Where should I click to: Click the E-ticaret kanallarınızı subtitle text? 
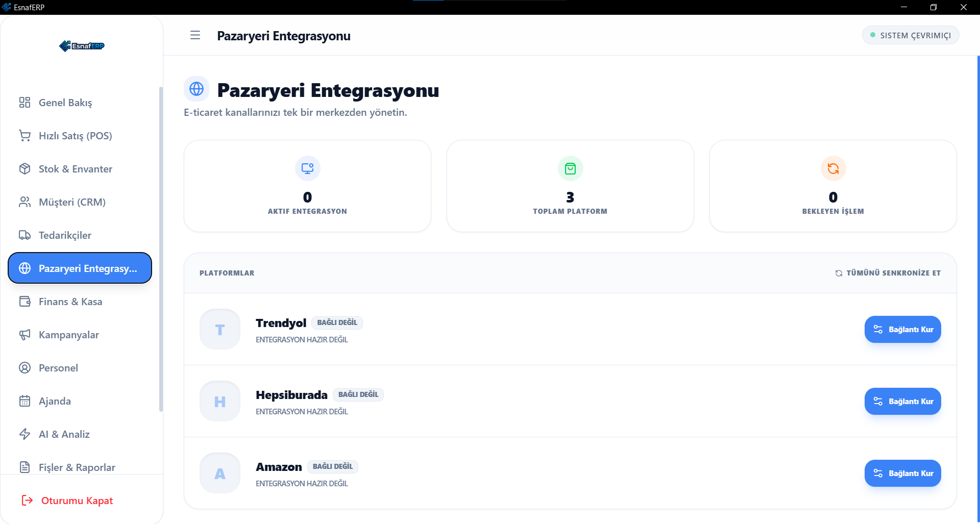(296, 112)
